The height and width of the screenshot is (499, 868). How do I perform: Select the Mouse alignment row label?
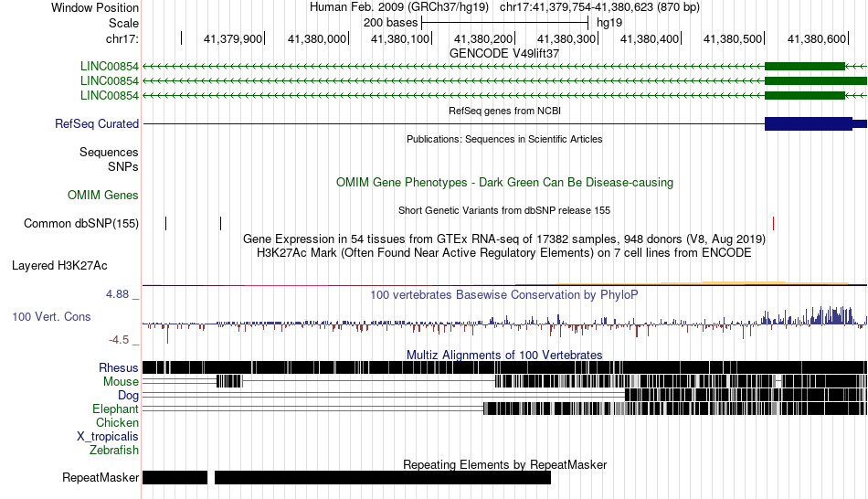point(121,382)
